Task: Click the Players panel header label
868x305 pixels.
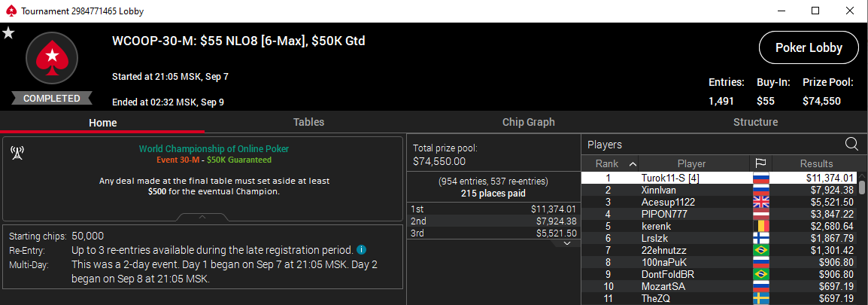Action: tap(605, 145)
